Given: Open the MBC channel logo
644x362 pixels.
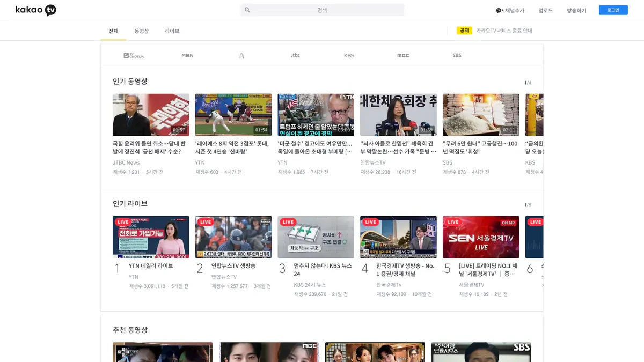Looking at the screenshot, I should point(403,55).
